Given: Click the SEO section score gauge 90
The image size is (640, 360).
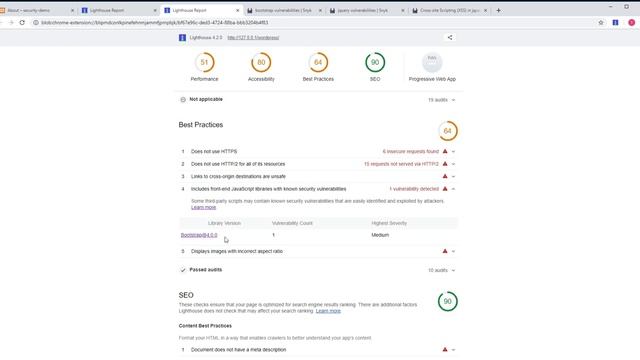Looking at the screenshot, I should pos(448,302).
